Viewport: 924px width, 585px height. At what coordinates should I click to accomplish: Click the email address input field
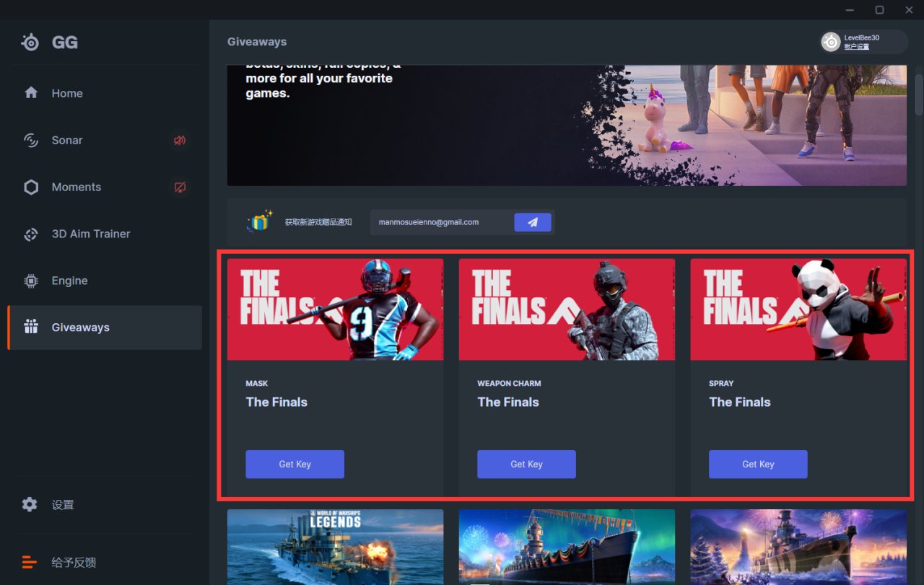pyautogui.click(x=441, y=222)
